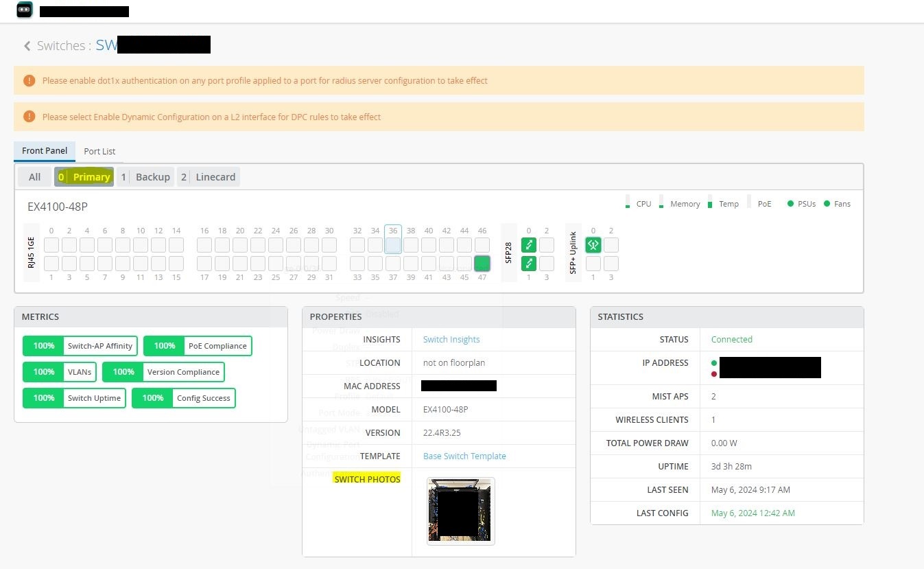
Task: Select the All ports filter
Action: point(34,176)
